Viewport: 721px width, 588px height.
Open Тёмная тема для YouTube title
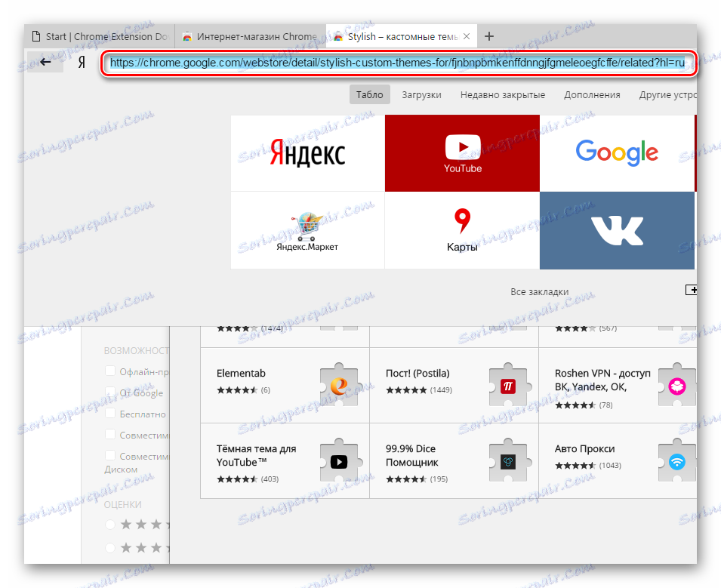point(256,455)
